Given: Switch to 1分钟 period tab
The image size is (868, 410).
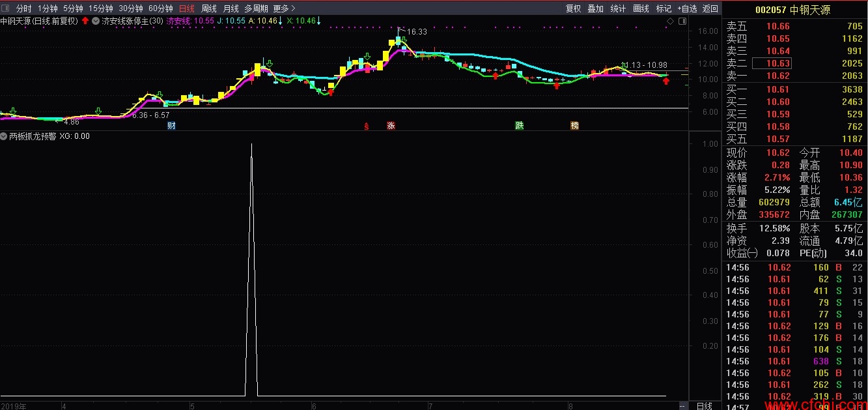Looking at the screenshot, I should click(x=48, y=8).
